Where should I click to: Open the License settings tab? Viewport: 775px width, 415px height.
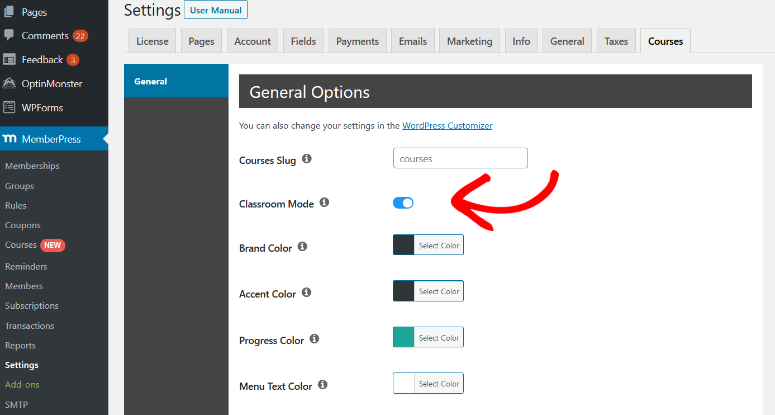tap(152, 41)
